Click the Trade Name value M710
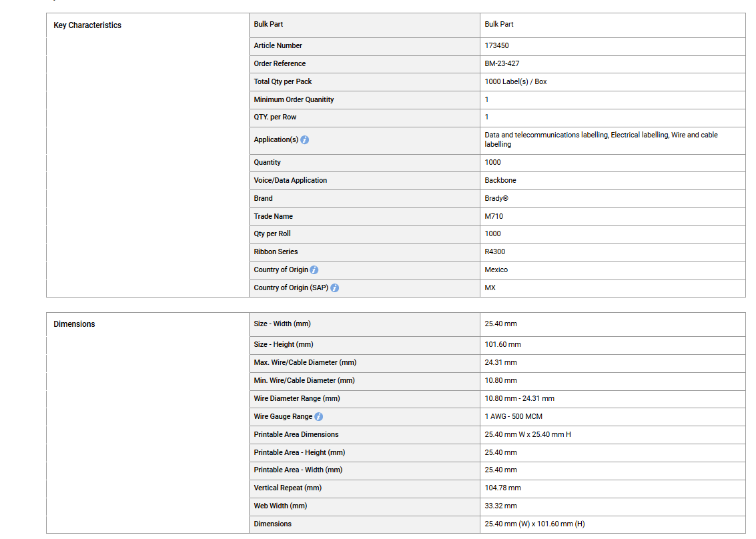 coord(494,217)
